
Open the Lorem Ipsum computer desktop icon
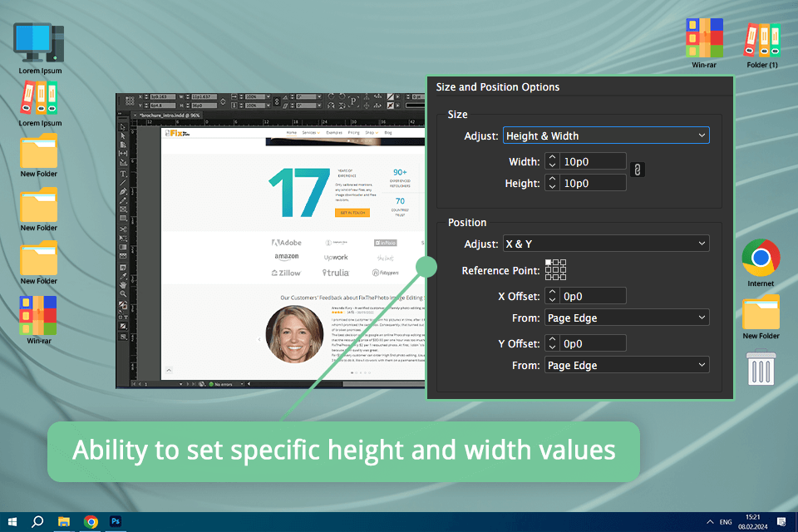click(39, 48)
